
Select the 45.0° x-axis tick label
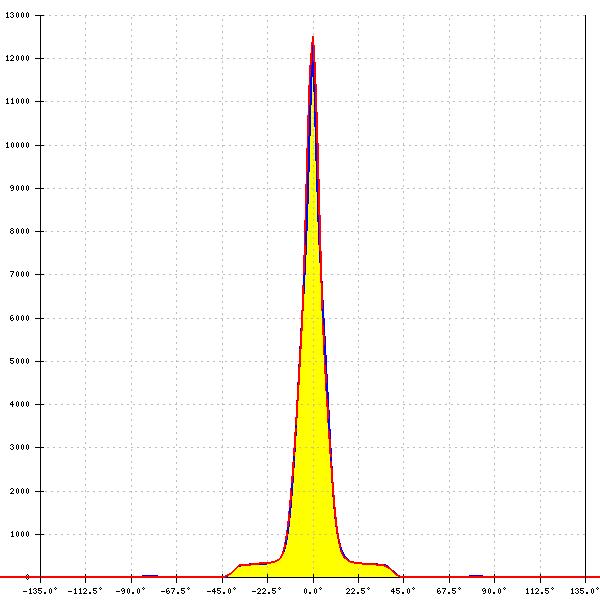[403, 590]
